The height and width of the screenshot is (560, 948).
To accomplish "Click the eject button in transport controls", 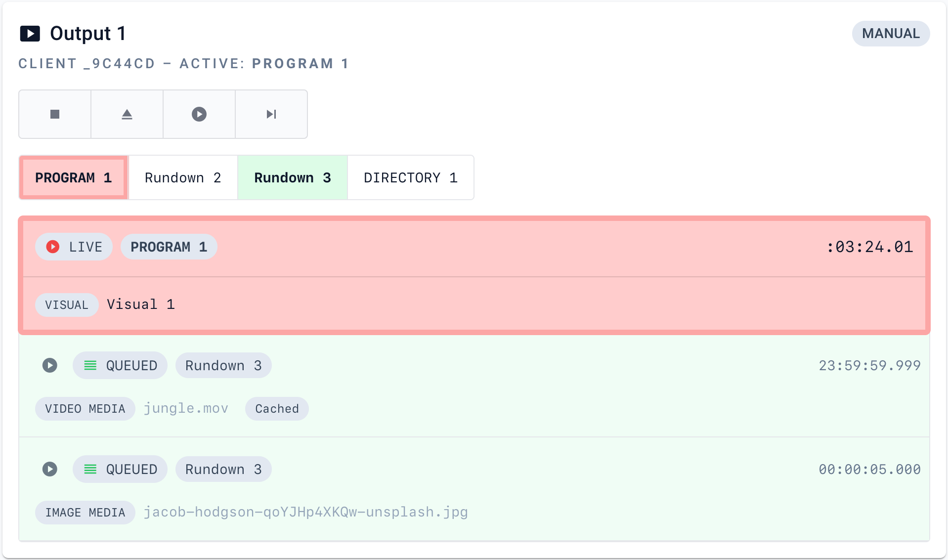I will (x=127, y=114).
